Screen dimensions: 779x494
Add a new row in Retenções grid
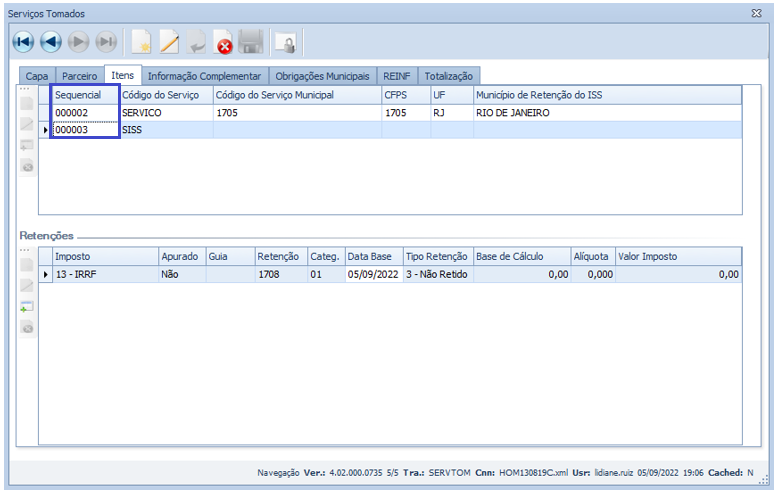27,307
